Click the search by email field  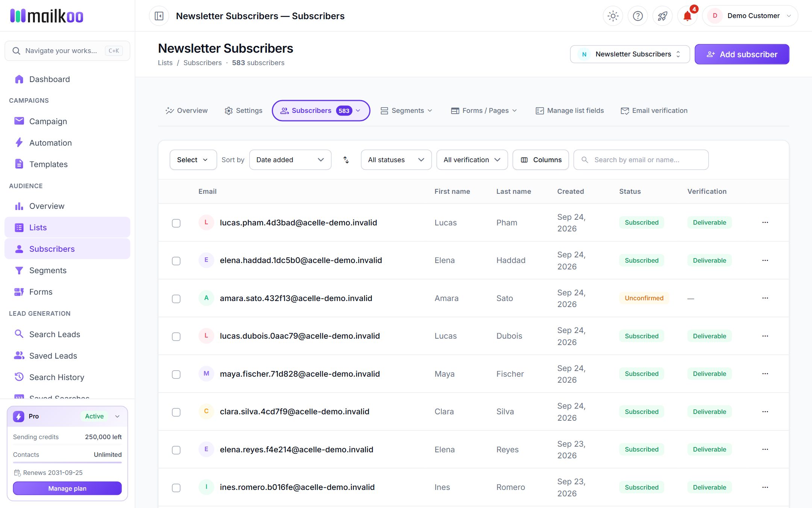click(x=641, y=160)
